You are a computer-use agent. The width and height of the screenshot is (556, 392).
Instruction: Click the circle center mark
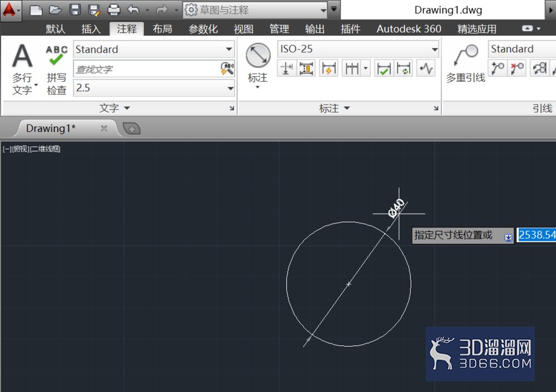[349, 284]
